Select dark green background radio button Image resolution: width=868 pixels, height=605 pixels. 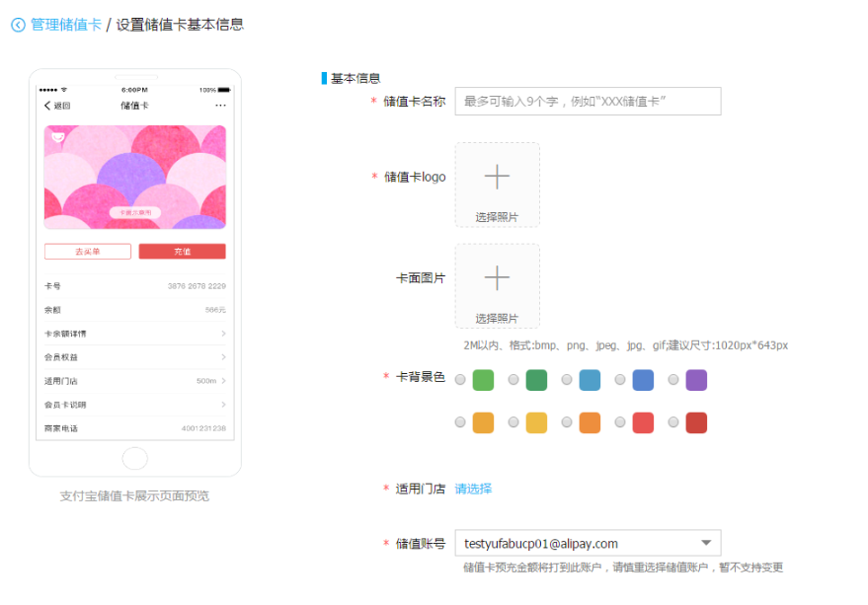[513, 380]
